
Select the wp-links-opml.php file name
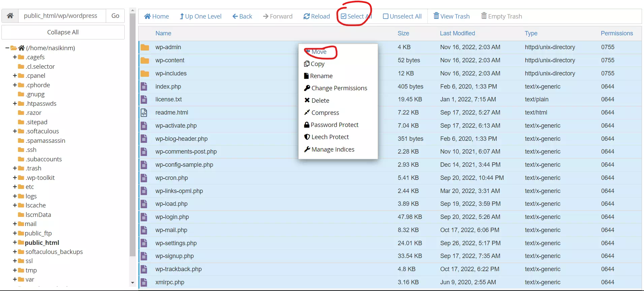(x=179, y=191)
